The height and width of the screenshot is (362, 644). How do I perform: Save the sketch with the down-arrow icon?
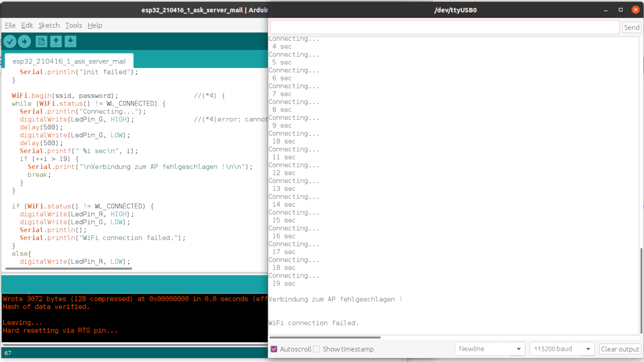[70, 42]
